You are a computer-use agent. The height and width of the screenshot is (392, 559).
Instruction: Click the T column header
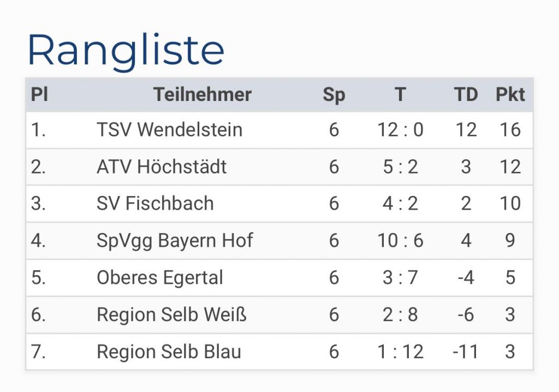(400, 94)
